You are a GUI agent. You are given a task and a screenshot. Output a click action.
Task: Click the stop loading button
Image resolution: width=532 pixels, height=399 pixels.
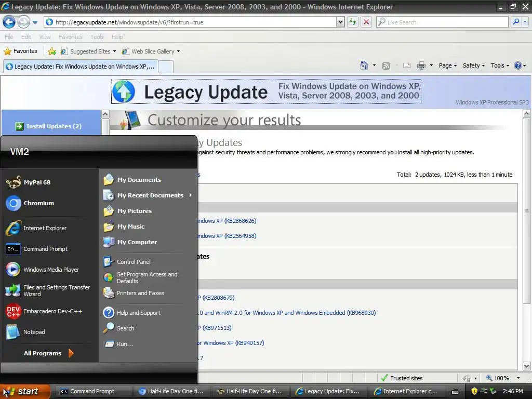(x=366, y=22)
